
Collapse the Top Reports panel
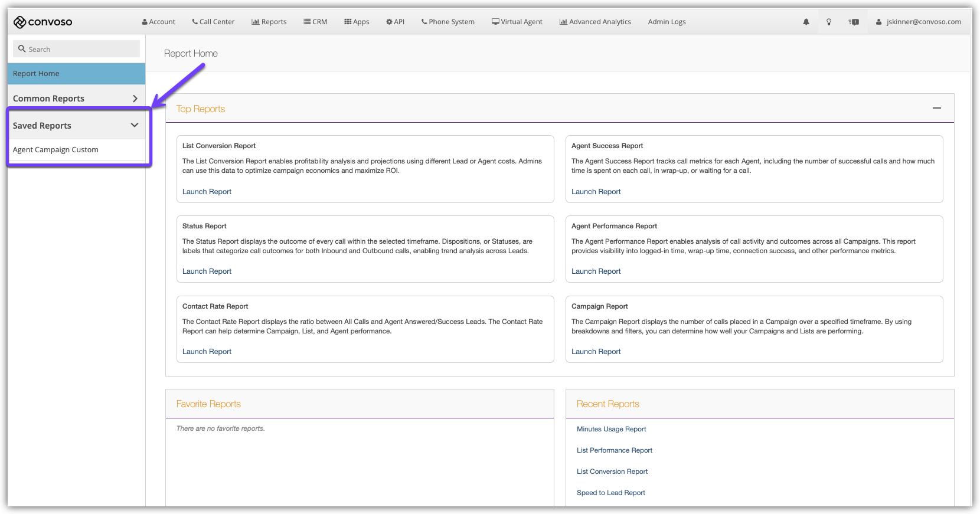click(936, 108)
